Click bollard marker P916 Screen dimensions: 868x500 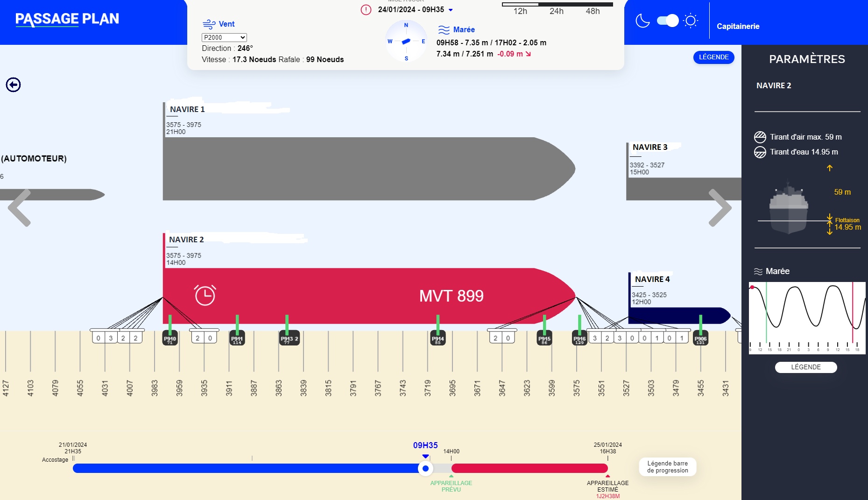tap(579, 338)
